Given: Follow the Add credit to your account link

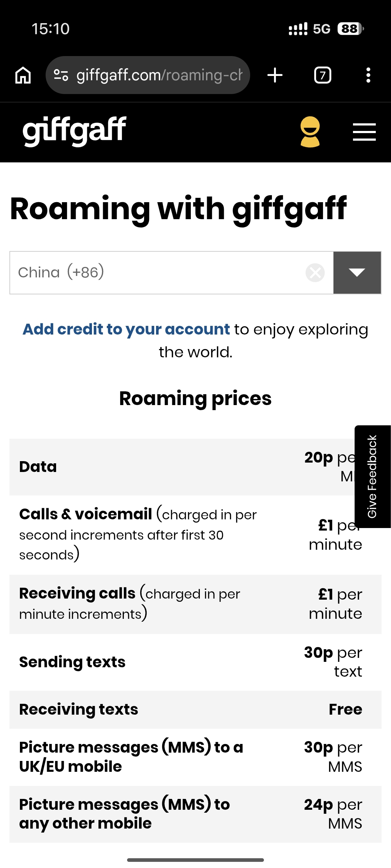Looking at the screenshot, I should pos(126,329).
